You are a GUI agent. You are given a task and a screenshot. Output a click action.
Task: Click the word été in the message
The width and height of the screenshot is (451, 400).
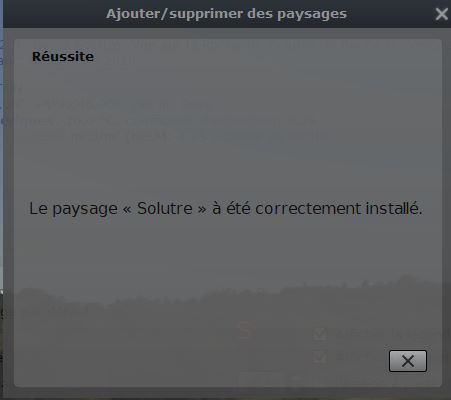click(x=238, y=208)
